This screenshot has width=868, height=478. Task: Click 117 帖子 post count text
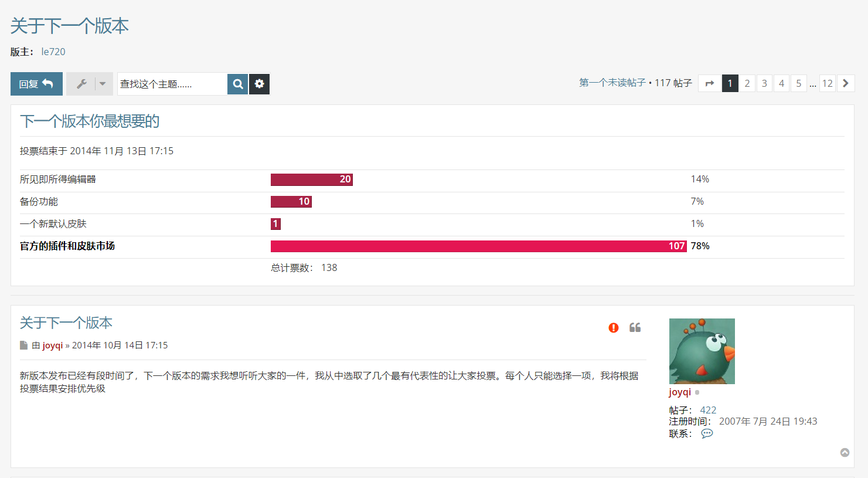tap(673, 83)
